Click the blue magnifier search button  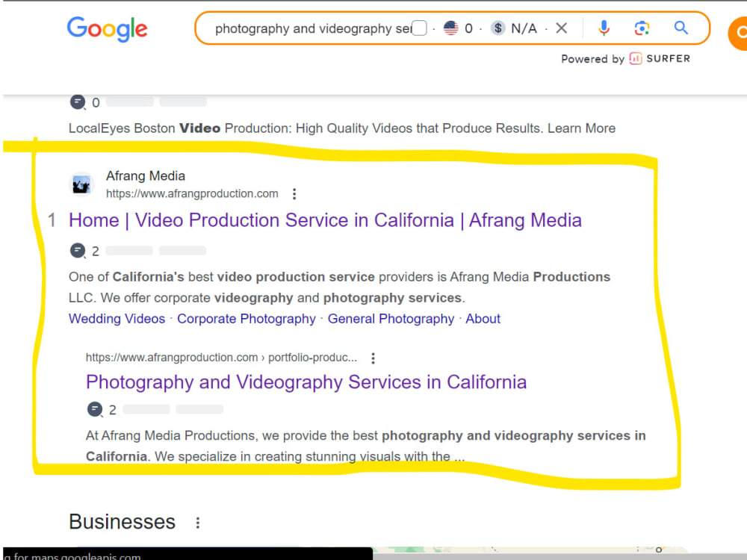click(681, 28)
